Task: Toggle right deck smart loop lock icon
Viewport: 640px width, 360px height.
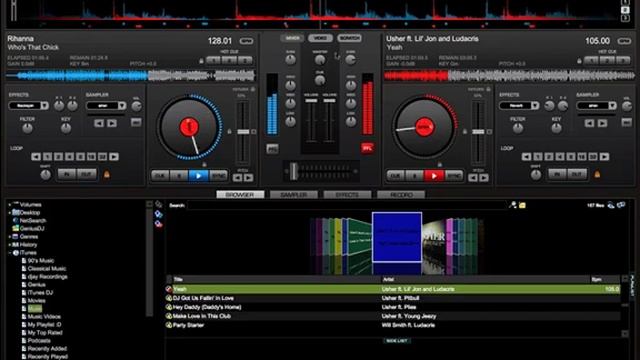Action: 597,175
